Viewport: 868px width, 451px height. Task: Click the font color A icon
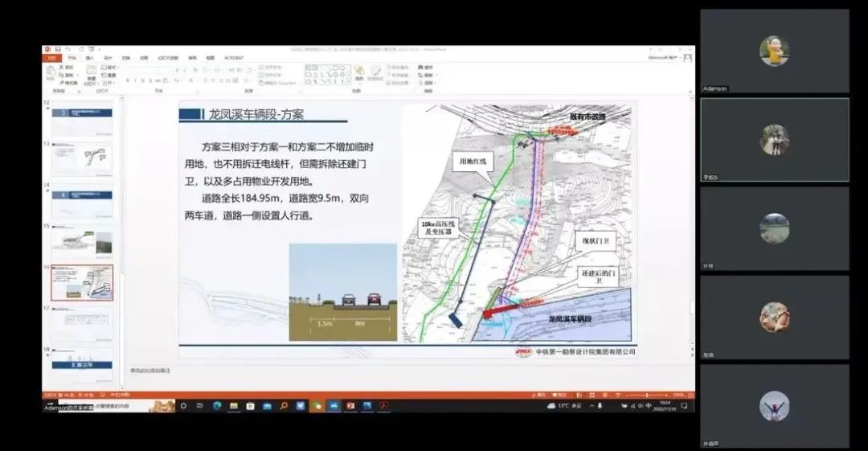pyautogui.click(x=191, y=81)
